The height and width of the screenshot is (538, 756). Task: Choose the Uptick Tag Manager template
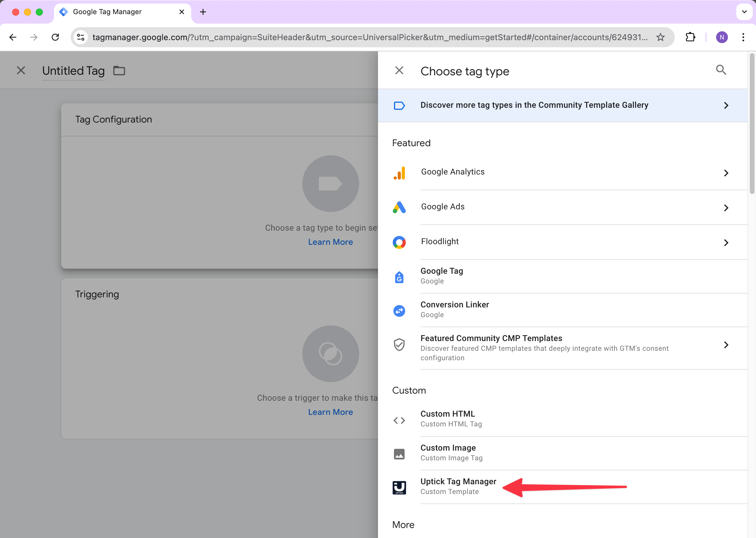pyautogui.click(x=458, y=486)
